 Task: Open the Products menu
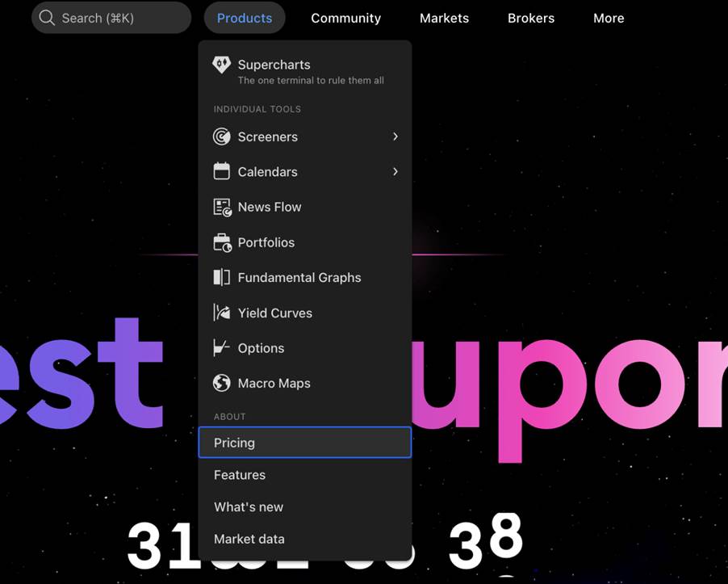click(x=245, y=18)
